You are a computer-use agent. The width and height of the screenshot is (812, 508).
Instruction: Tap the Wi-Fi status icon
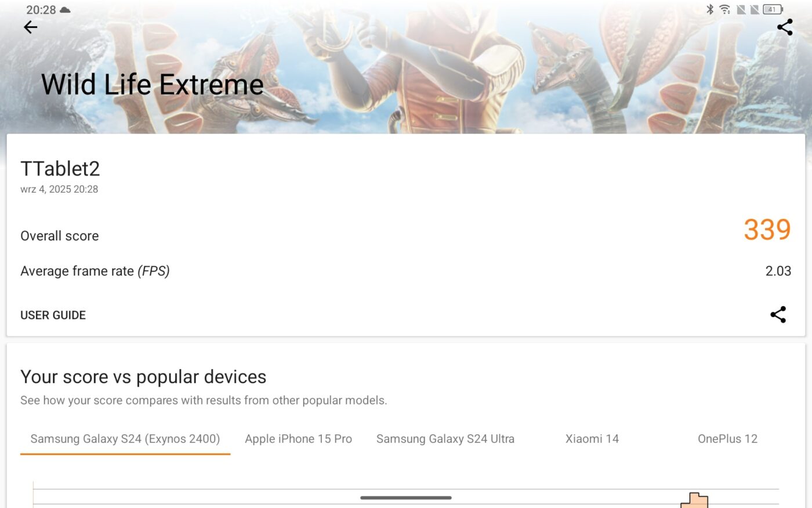coord(725,9)
